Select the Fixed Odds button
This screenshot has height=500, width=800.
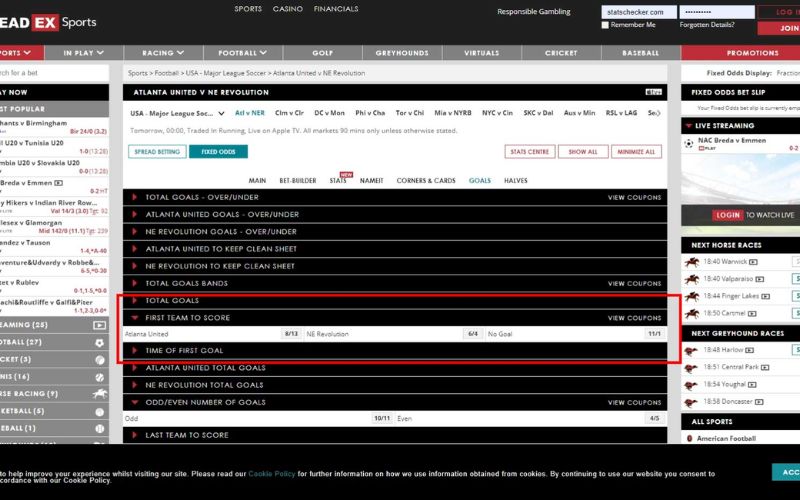point(218,152)
